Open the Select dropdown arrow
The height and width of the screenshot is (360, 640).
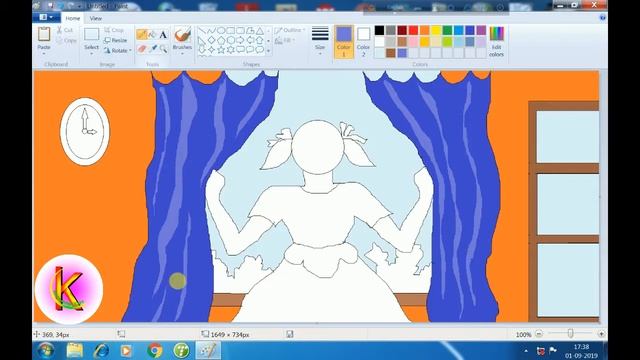click(91, 53)
